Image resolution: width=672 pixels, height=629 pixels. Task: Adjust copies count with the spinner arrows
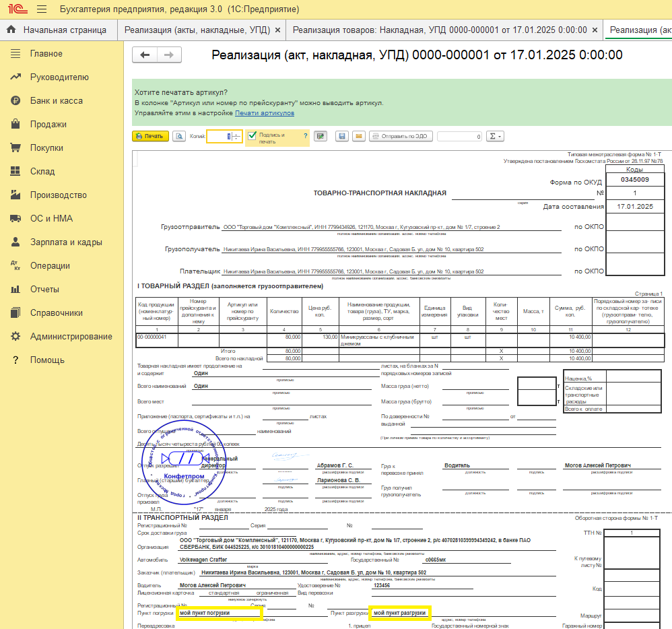click(x=236, y=136)
